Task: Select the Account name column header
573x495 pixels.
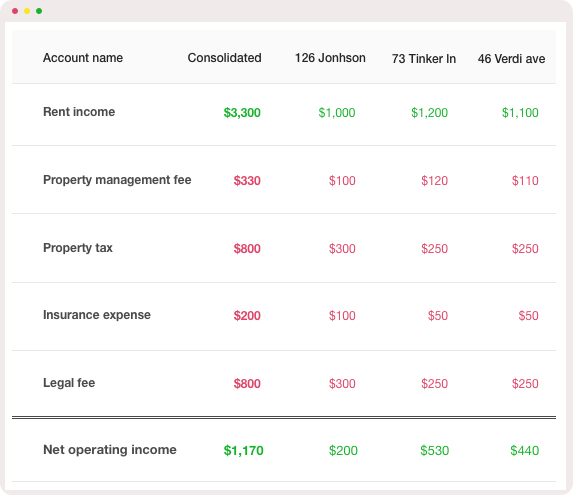Action: pyautogui.click(x=83, y=58)
